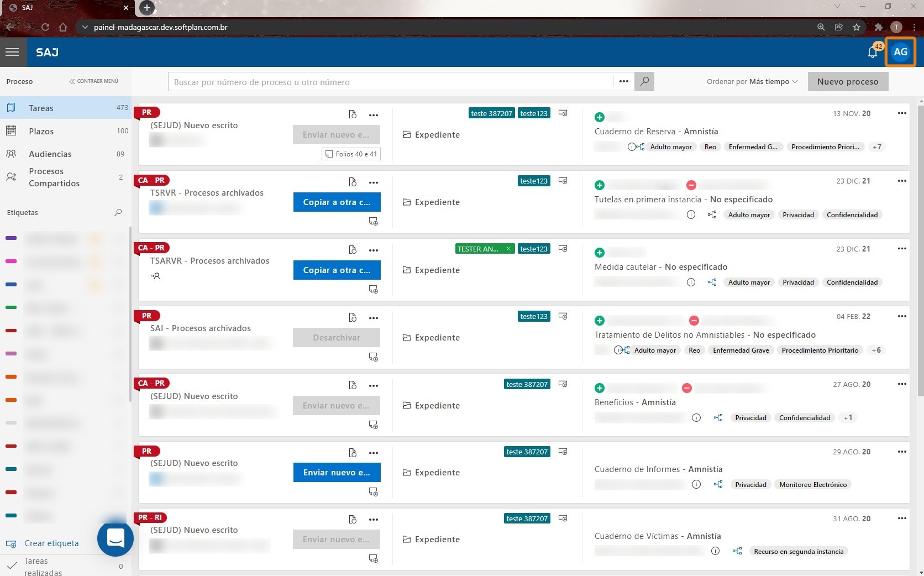Open Folios 40 e 41 button
Screen dimensions: 924x576
(x=351, y=154)
